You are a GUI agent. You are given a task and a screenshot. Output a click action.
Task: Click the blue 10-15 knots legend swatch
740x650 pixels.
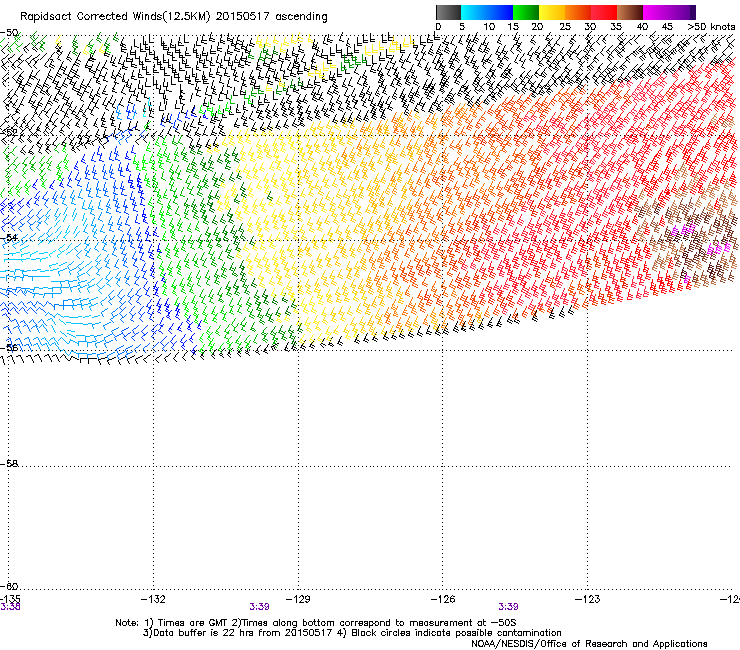pyautogui.click(x=500, y=12)
